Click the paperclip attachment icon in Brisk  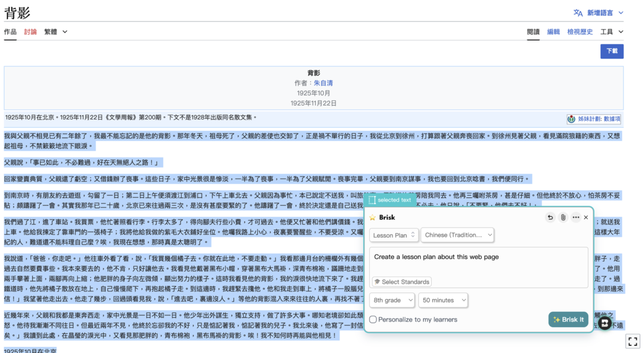click(x=563, y=218)
